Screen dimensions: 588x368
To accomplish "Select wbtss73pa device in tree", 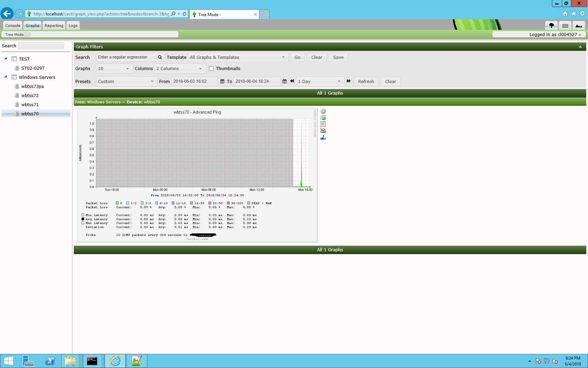I will click(33, 86).
